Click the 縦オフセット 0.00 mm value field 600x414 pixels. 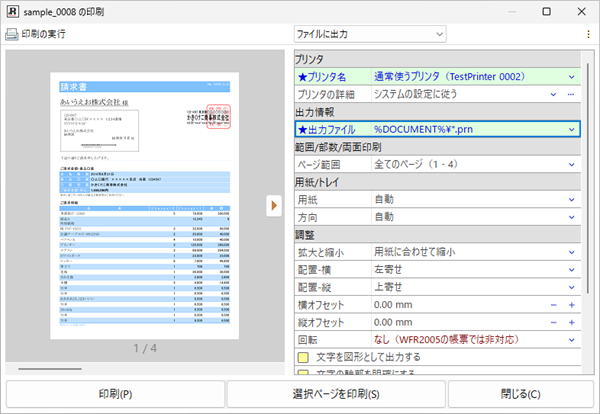pyautogui.click(x=393, y=323)
